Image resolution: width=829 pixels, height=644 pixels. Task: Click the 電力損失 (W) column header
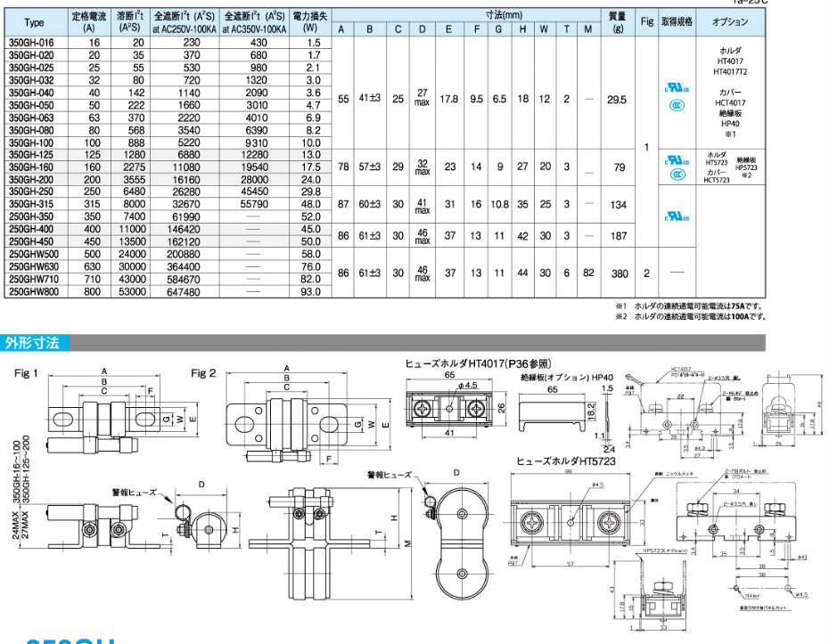coord(310,22)
